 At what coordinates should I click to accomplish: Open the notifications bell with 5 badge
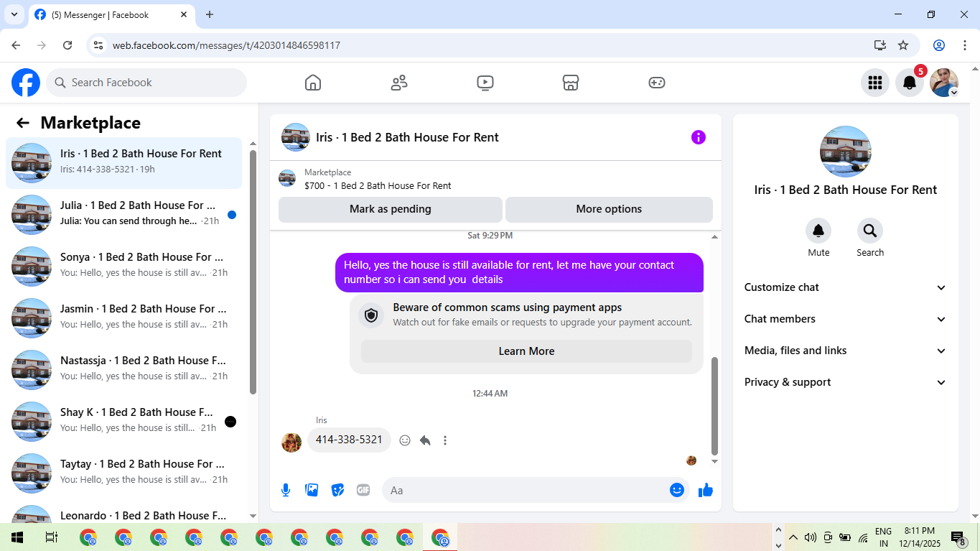[910, 83]
